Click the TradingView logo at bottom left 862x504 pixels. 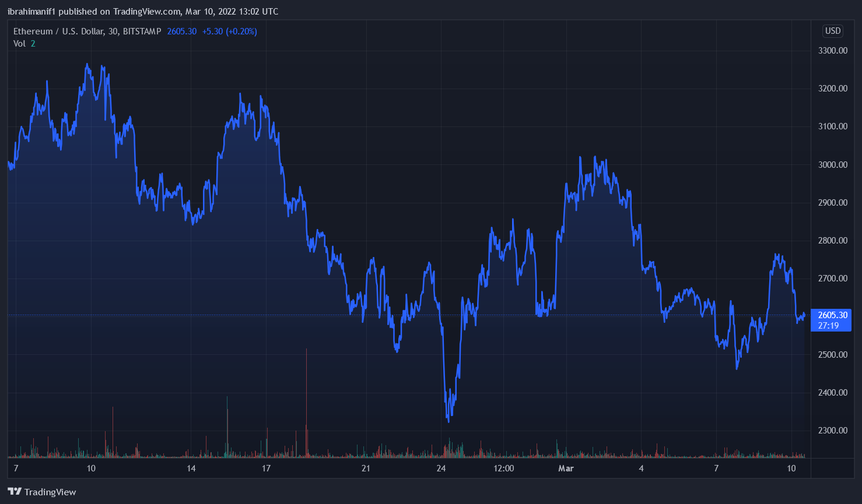tap(41, 492)
